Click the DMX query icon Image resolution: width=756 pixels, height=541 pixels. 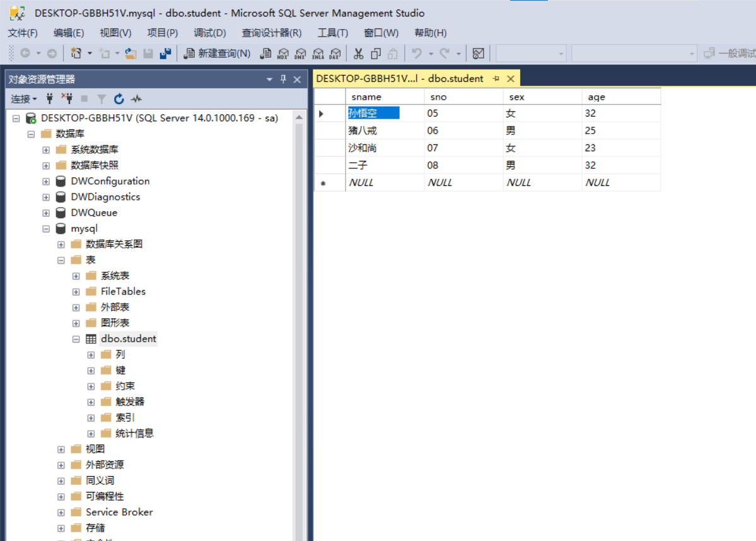pyautogui.click(x=300, y=53)
